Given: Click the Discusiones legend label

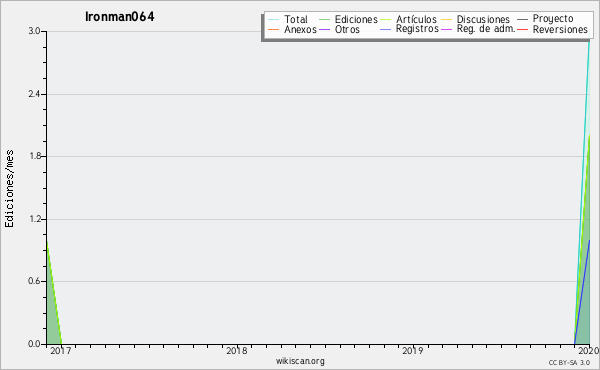Looking at the screenshot, I should pyautogui.click(x=483, y=19).
